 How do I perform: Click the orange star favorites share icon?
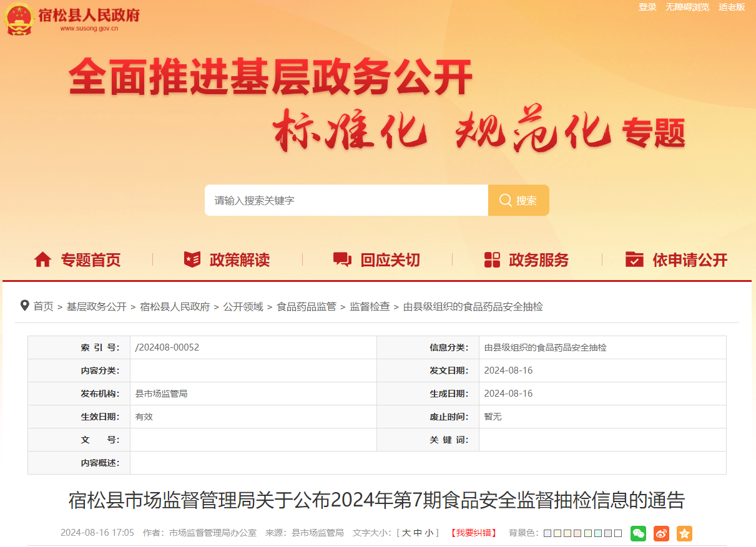click(x=684, y=533)
